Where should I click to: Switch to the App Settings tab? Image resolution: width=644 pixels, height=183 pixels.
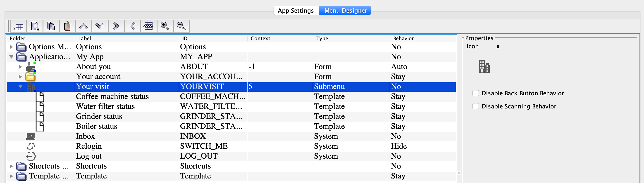coord(296,10)
